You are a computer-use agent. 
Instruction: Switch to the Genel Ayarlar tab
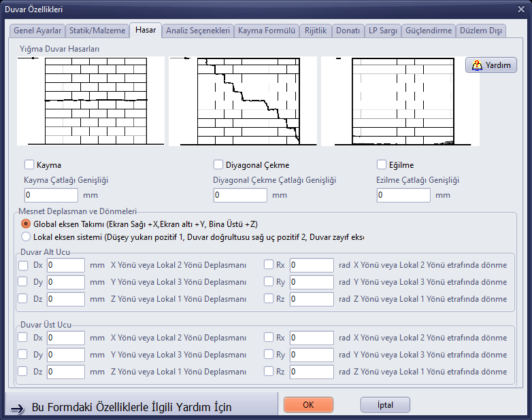[37, 31]
